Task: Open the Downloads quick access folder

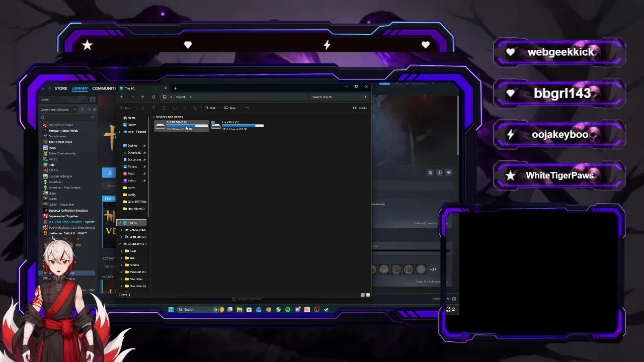Action: pos(133,153)
